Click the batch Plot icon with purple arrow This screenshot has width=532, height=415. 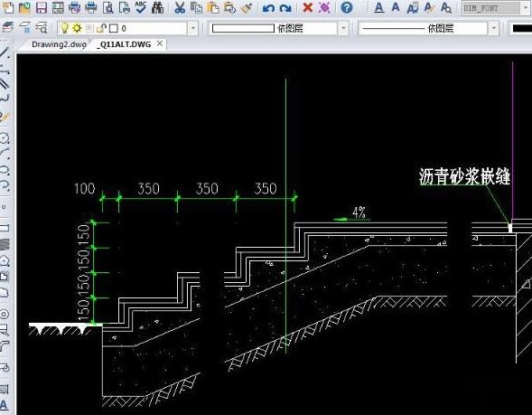74,7
